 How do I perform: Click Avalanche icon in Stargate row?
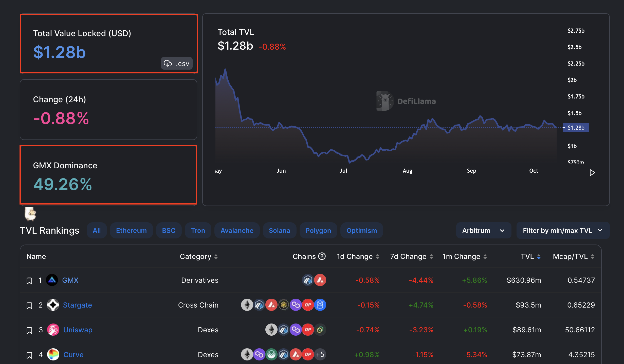pyautogui.click(x=271, y=305)
